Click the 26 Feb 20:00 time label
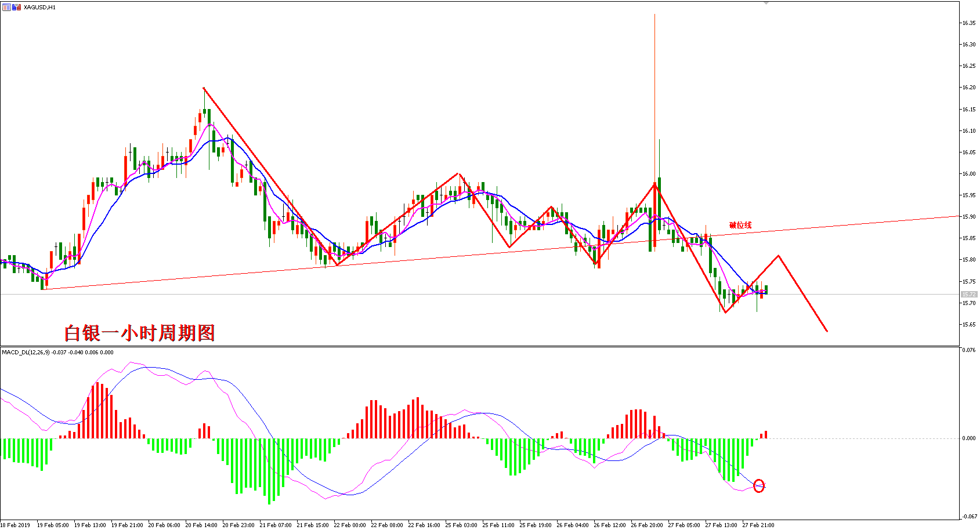This screenshot has height=530, width=980. tap(647, 525)
